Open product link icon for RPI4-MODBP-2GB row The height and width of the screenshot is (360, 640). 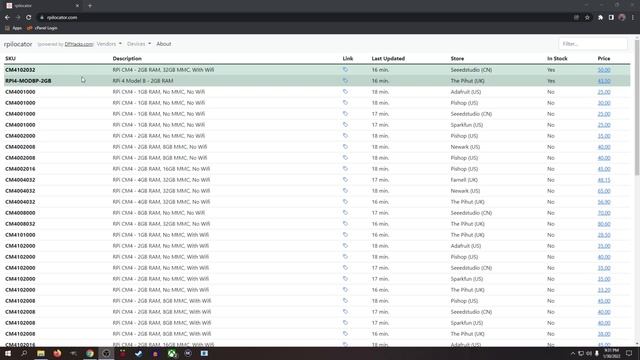(345, 81)
